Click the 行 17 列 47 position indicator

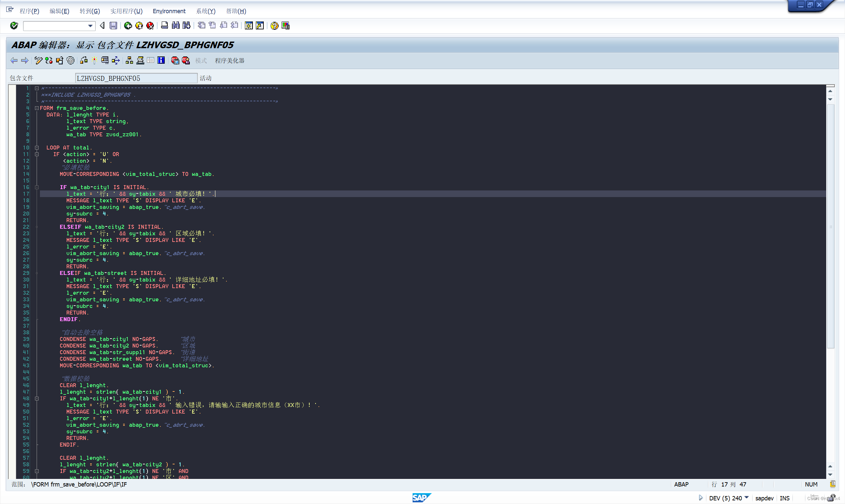click(x=729, y=484)
